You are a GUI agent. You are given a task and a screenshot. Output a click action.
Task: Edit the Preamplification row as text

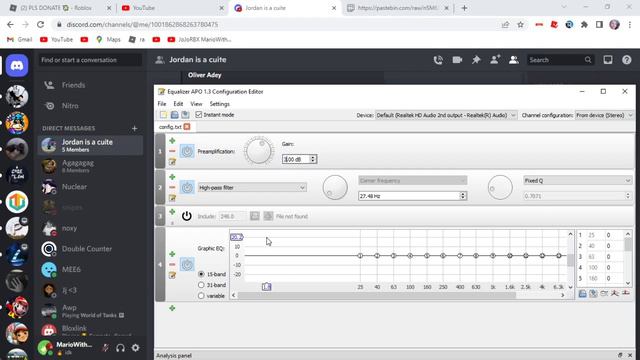(172, 162)
